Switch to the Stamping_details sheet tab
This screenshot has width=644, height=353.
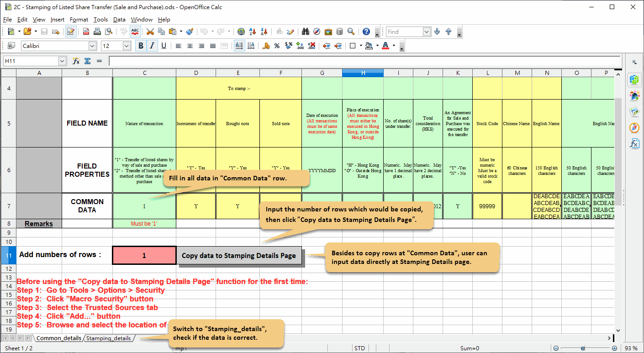click(108, 338)
